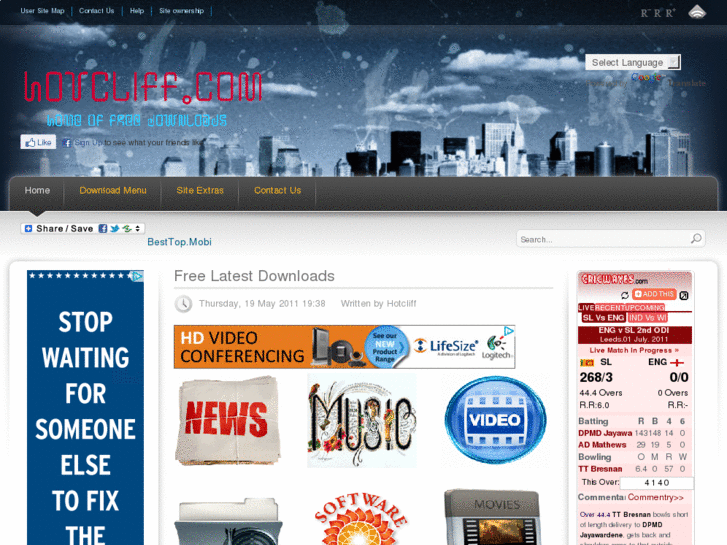Open the RSS feed icon in the header

[696, 12]
